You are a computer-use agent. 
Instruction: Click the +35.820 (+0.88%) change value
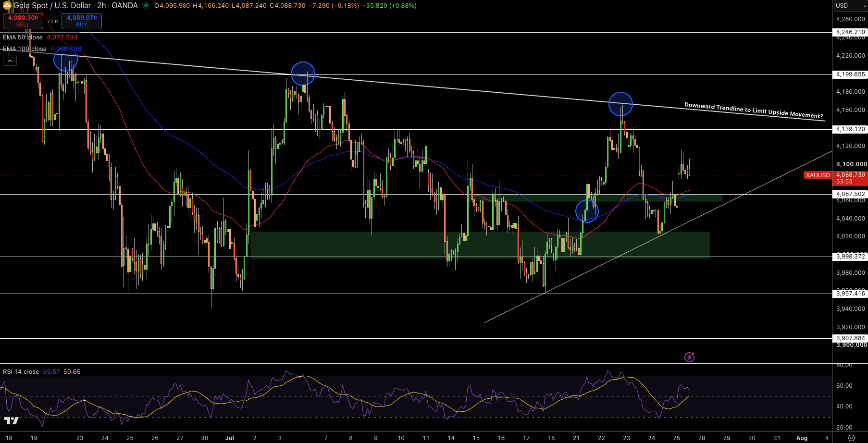(x=389, y=6)
